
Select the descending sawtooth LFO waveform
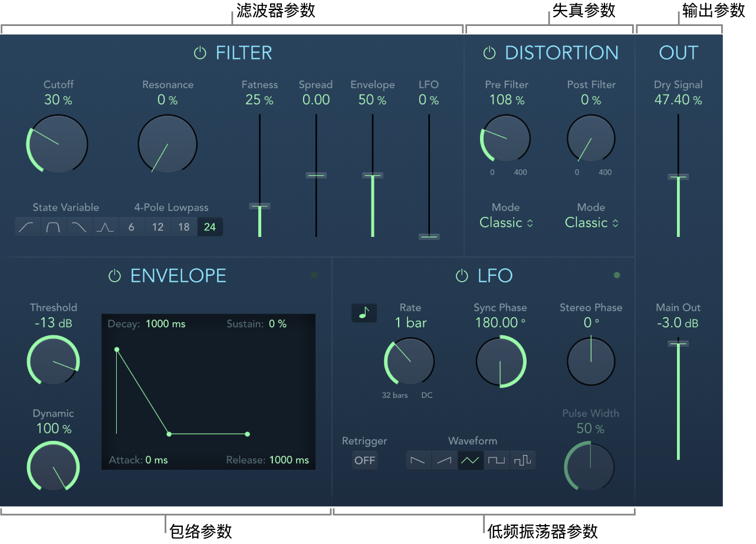(x=419, y=460)
